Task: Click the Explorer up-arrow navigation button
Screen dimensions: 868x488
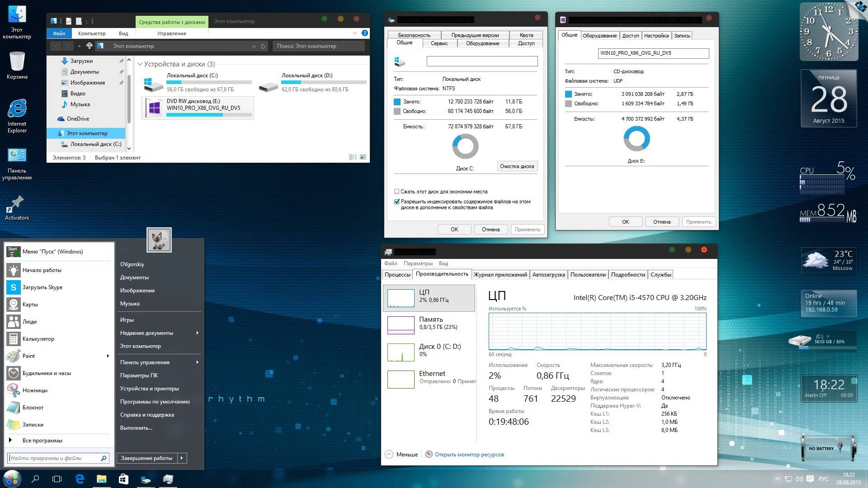Action: point(90,46)
